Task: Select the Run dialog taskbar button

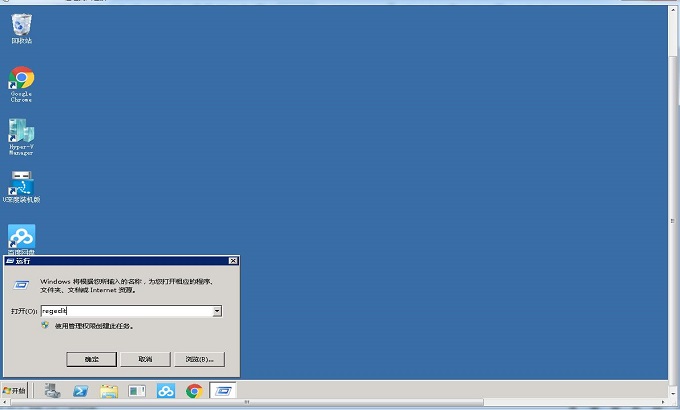Action: coord(223,390)
